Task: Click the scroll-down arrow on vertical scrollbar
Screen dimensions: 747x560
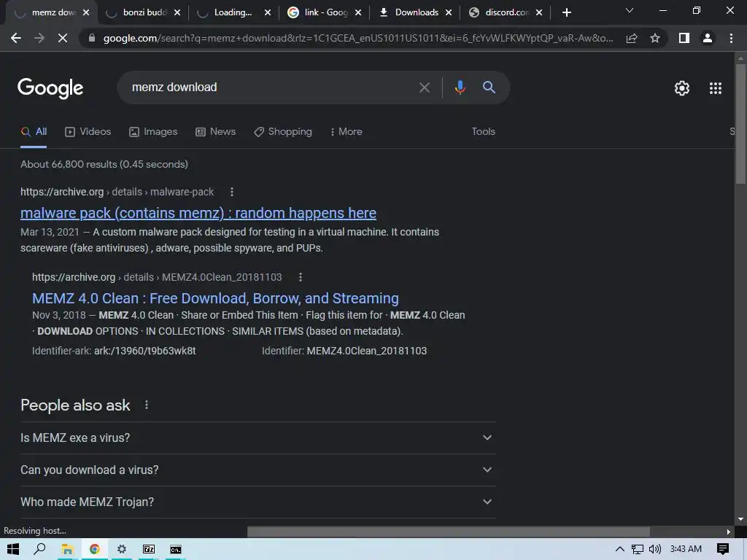Action: [x=740, y=519]
